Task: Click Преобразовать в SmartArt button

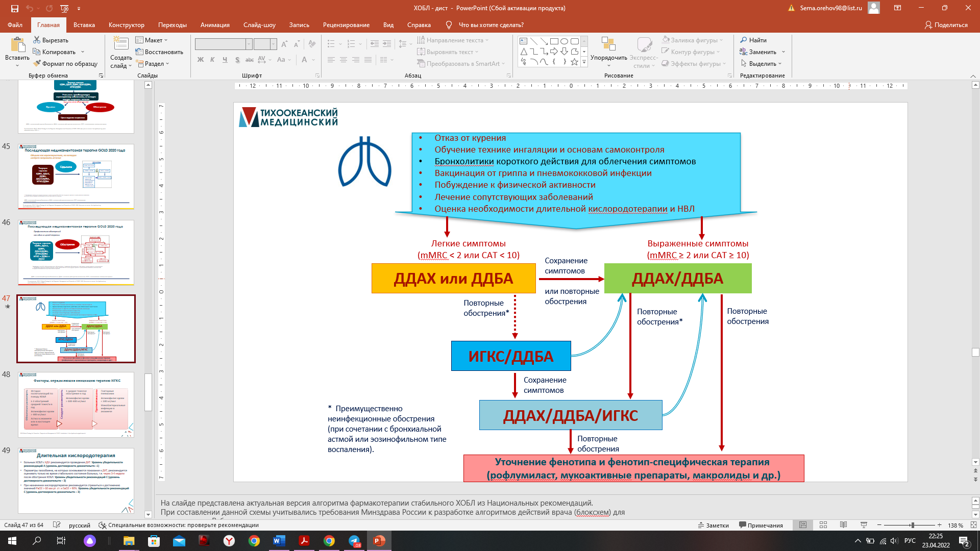Action: click(x=461, y=64)
